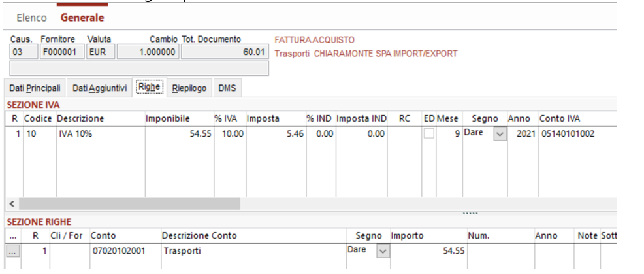Select the Righe tab
Viewport: 644px width, 274px height.
click(150, 87)
